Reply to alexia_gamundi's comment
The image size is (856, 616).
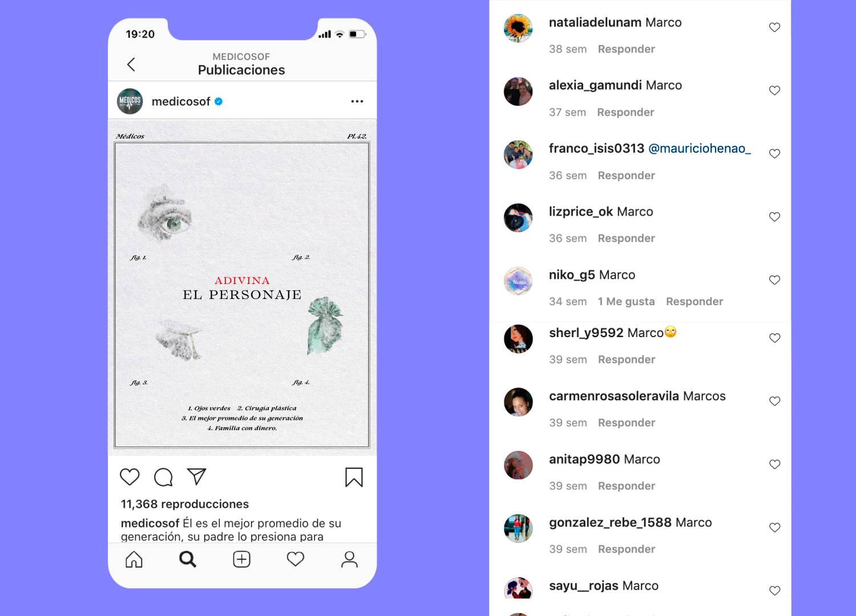point(625,112)
